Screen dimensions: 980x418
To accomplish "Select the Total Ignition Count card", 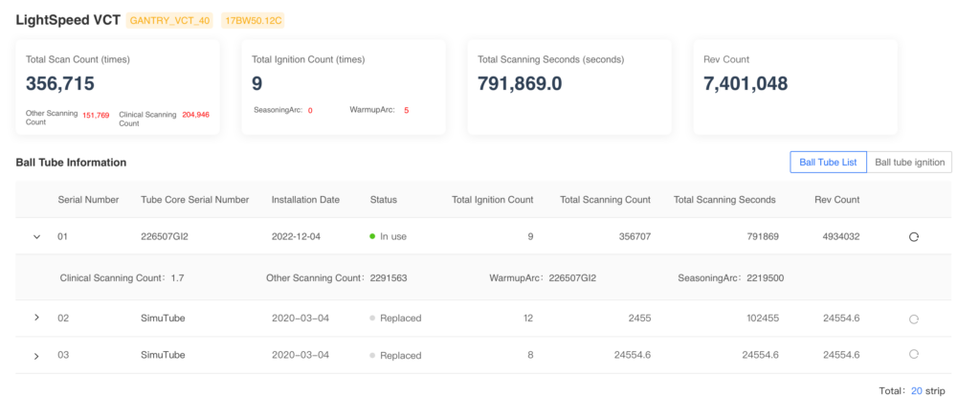I will tap(344, 87).
